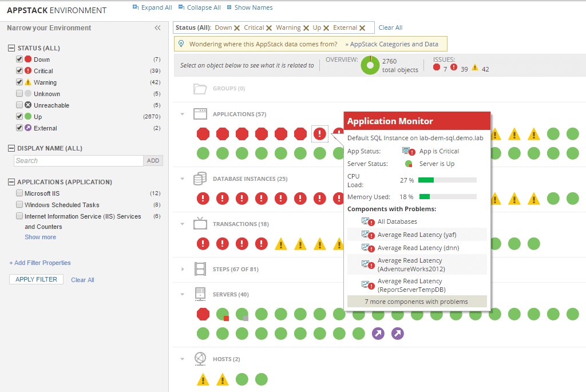Check Internet Information Service (IIS) Services checkbox
The image size is (586, 392).
point(19,216)
